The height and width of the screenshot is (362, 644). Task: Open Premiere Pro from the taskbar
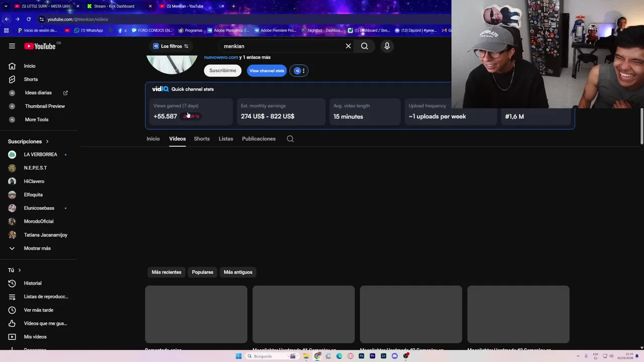(372, 356)
